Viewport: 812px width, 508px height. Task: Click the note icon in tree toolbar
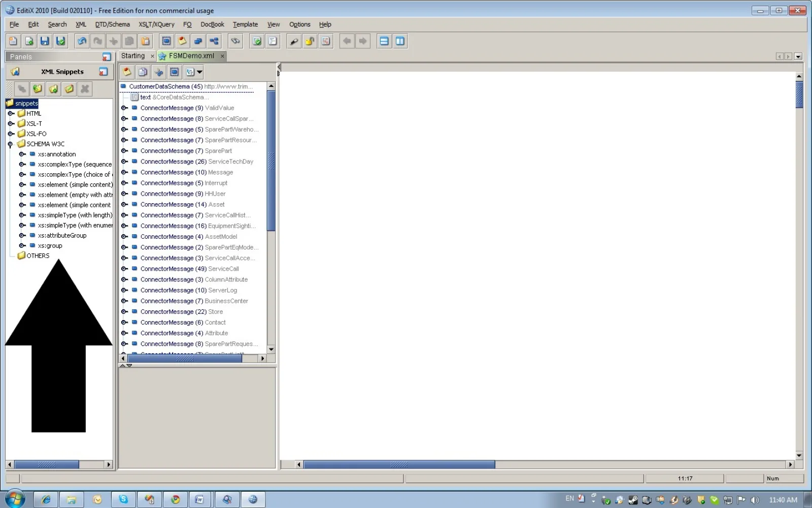(x=127, y=72)
